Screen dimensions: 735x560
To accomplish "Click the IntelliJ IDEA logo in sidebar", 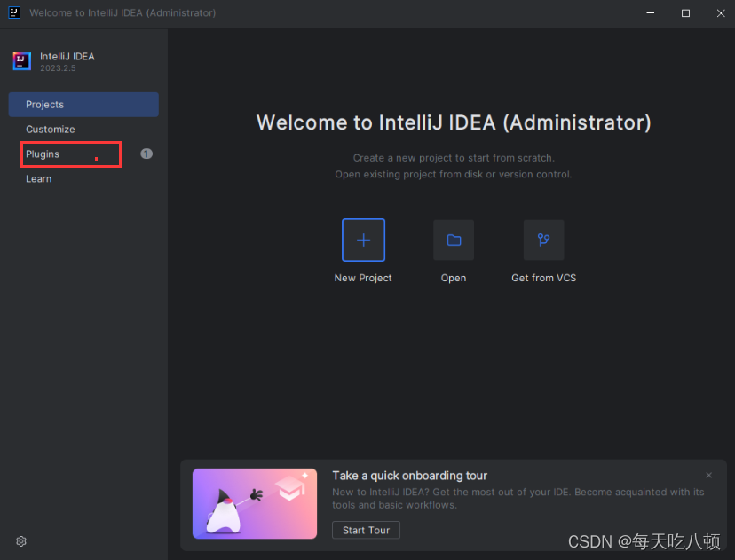I will pyautogui.click(x=21, y=61).
